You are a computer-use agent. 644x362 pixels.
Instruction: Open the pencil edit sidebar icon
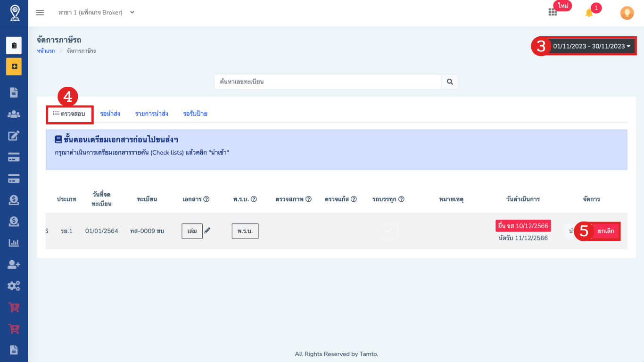click(x=14, y=136)
